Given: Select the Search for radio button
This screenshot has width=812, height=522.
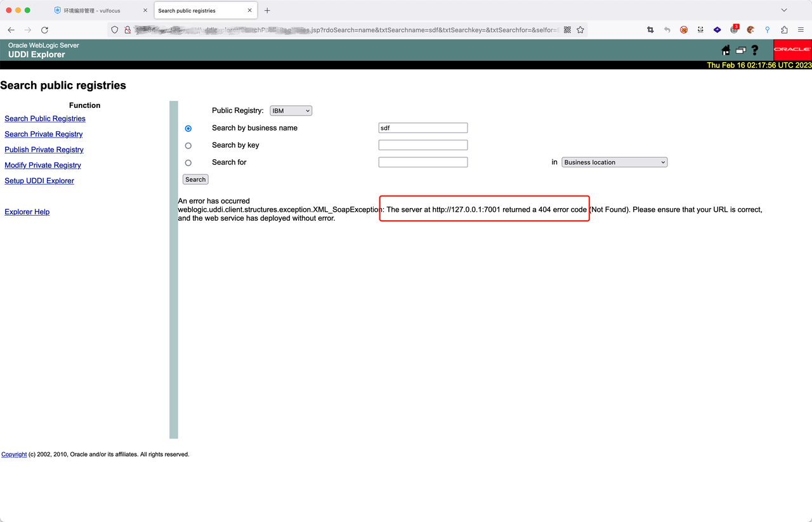Looking at the screenshot, I should coord(188,163).
